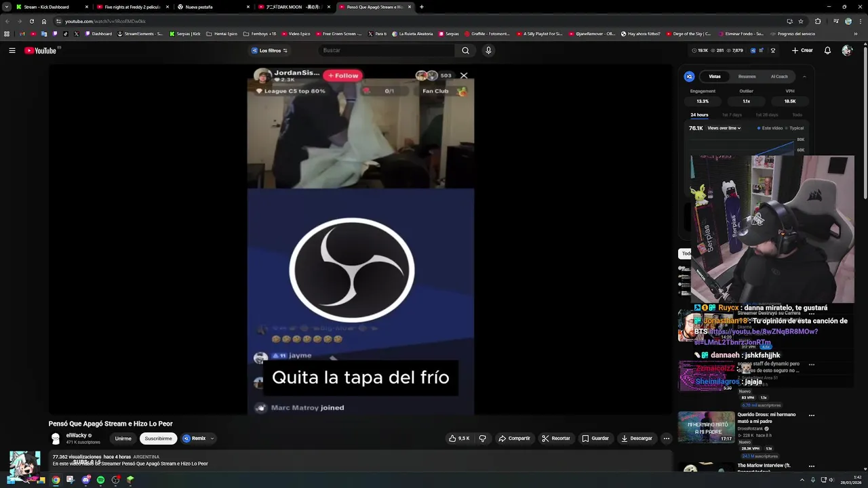Open more actions ellipsis under video

click(666, 439)
